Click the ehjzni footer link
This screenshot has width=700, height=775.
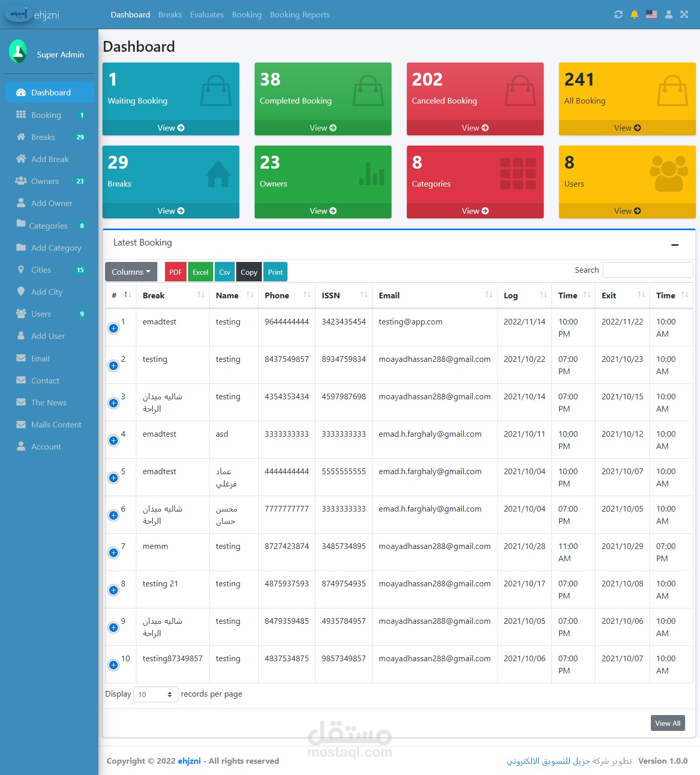pos(189,761)
